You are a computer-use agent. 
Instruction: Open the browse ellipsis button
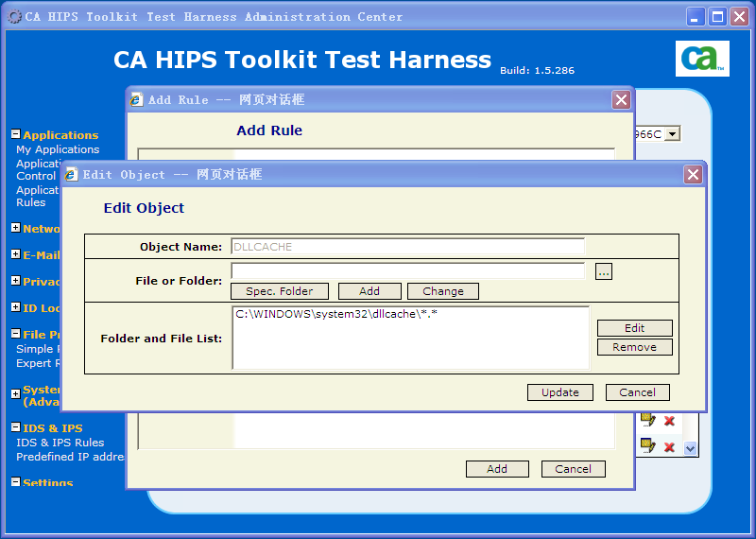604,271
